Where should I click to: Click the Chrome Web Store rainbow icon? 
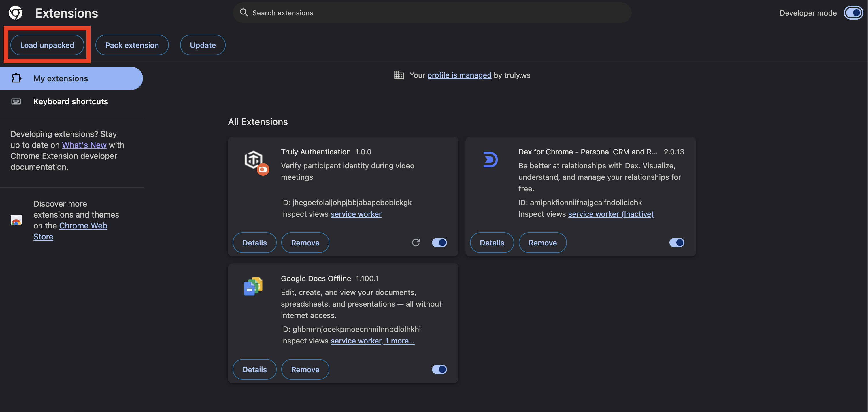(x=16, y=220)
